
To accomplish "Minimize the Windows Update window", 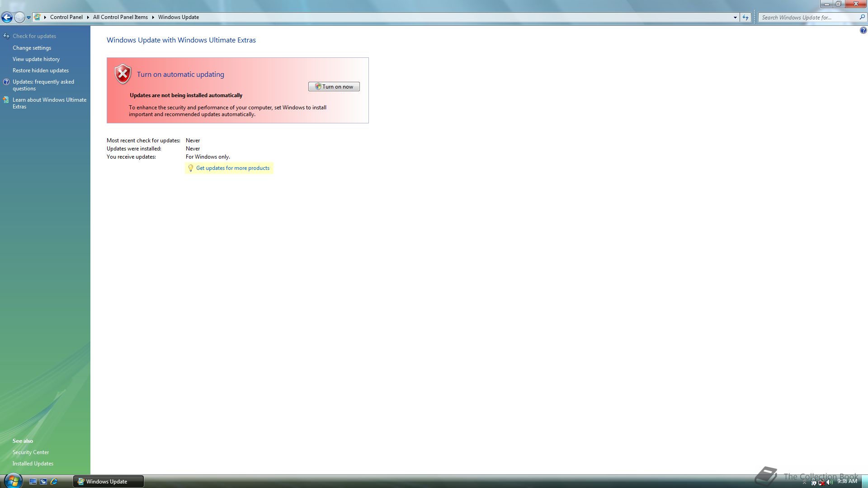I will coord(826,4).
